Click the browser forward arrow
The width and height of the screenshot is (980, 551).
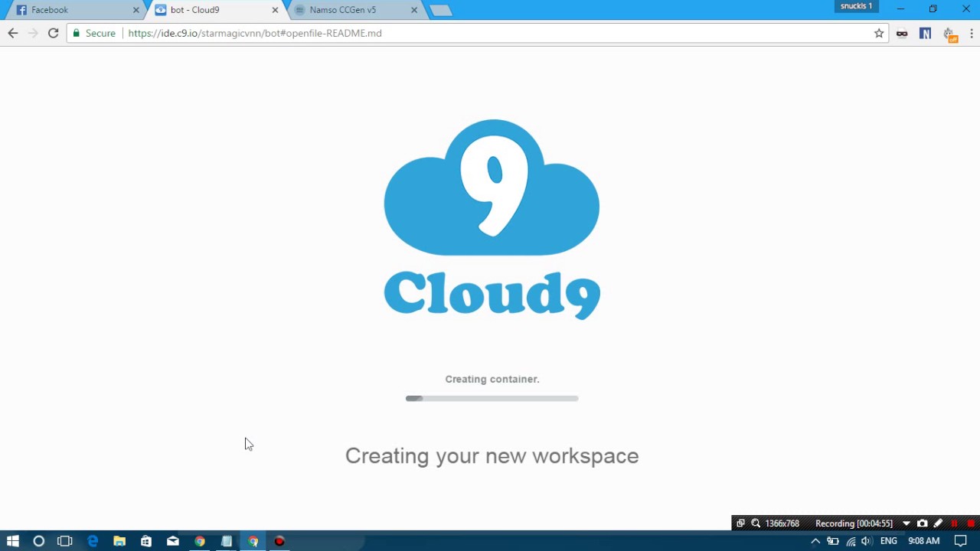tap(33, 33)
